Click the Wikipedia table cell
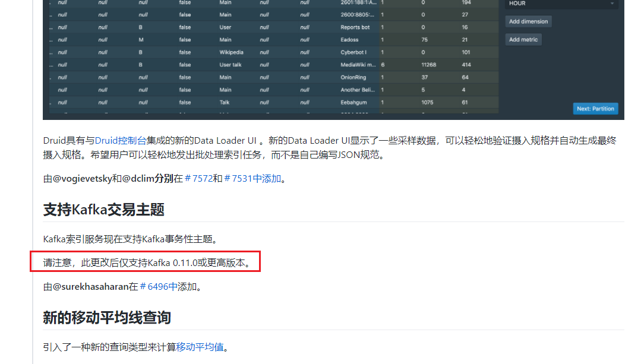This screenshot has height=364, width=641. click(231, 52)
